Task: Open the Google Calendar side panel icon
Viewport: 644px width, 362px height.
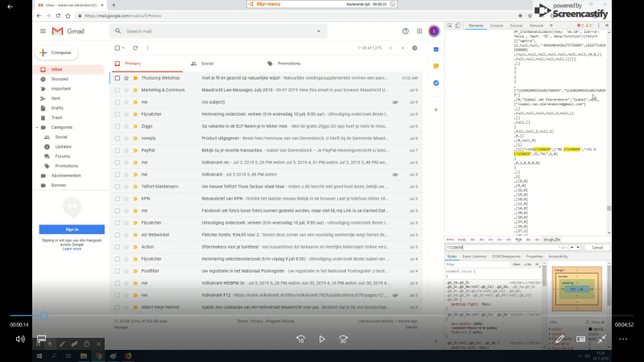Action: coord(435,48)
